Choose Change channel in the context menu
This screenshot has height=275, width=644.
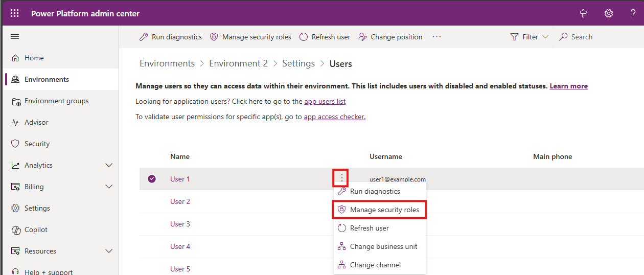pos(380,265)
